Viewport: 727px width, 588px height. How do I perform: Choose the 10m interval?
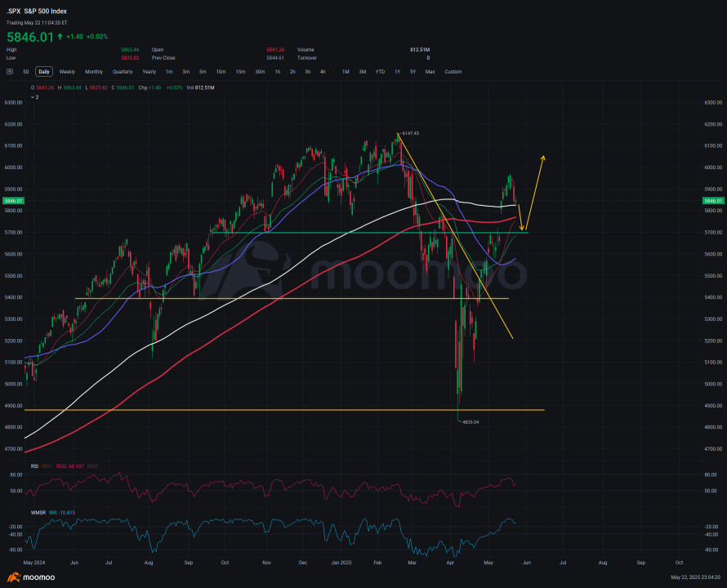click(221, 72)
